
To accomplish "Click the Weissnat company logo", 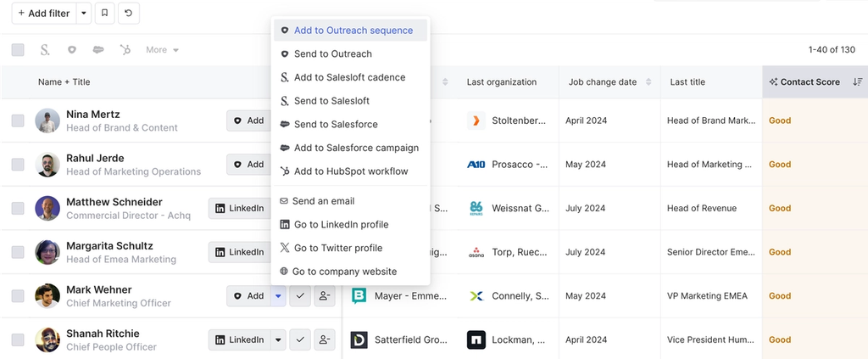I will click(476, 208).
